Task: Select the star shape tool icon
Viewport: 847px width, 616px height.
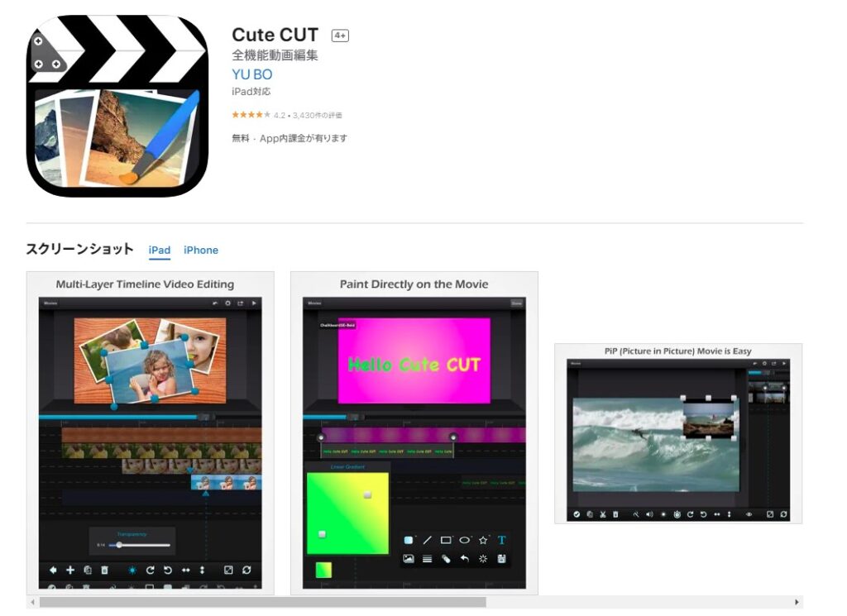Action: (483, 540)
